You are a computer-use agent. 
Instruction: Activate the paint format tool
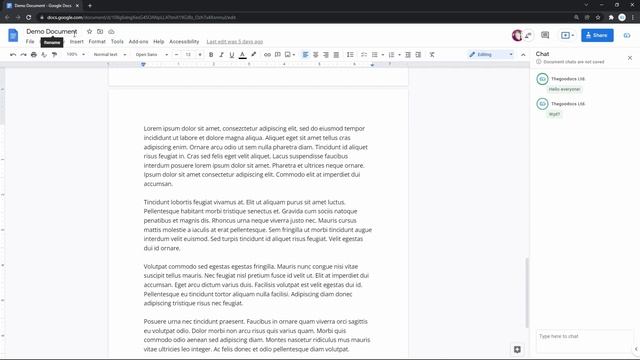tap(54, 55)
